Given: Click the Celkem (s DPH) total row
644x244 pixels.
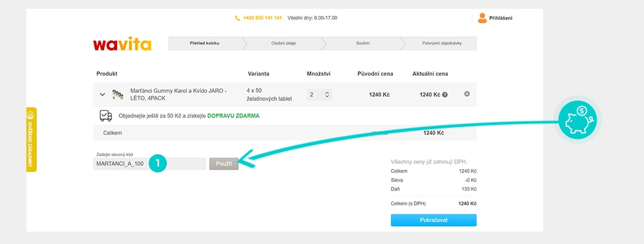Looking at the screenshot, I should [x=434, y=204].
